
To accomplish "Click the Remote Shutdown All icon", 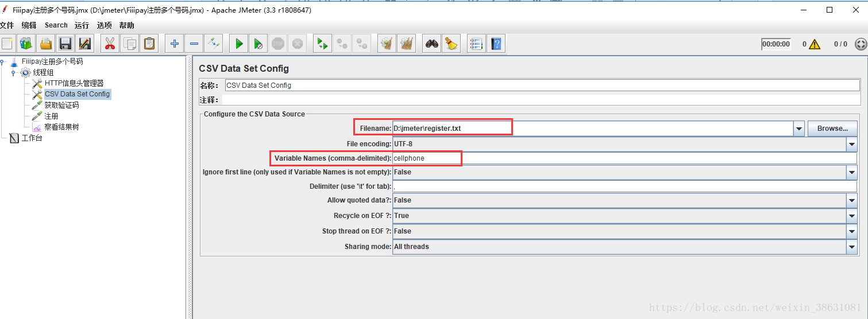I will pos(362,44).
